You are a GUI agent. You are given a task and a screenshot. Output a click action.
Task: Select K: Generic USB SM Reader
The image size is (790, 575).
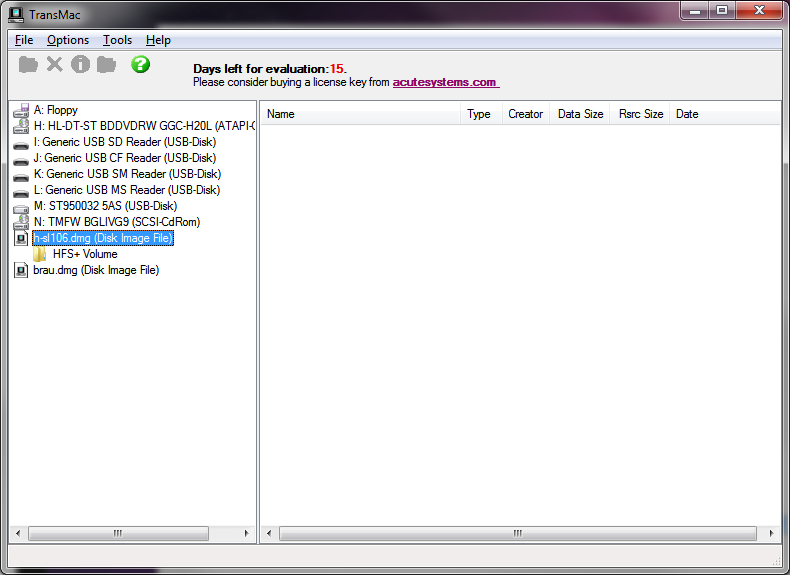coord(127,174)
